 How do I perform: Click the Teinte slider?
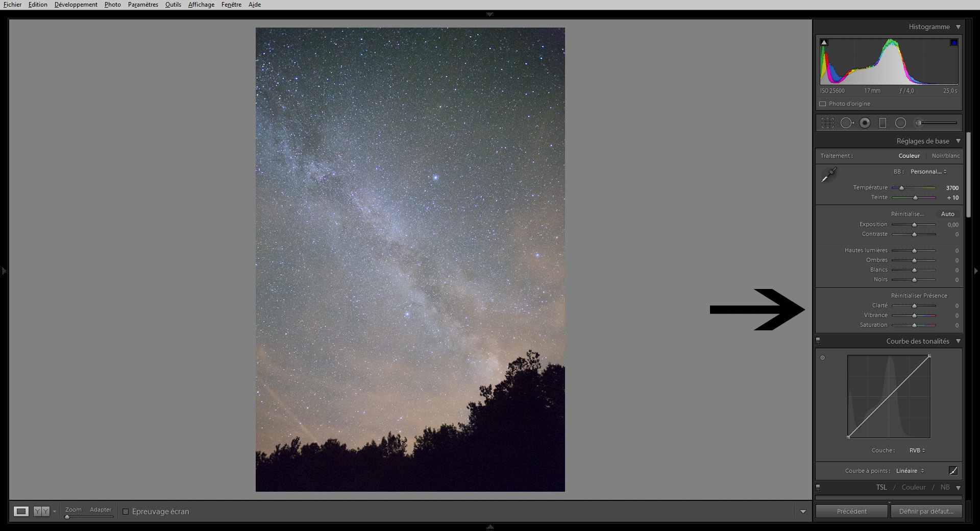point(914,198)
